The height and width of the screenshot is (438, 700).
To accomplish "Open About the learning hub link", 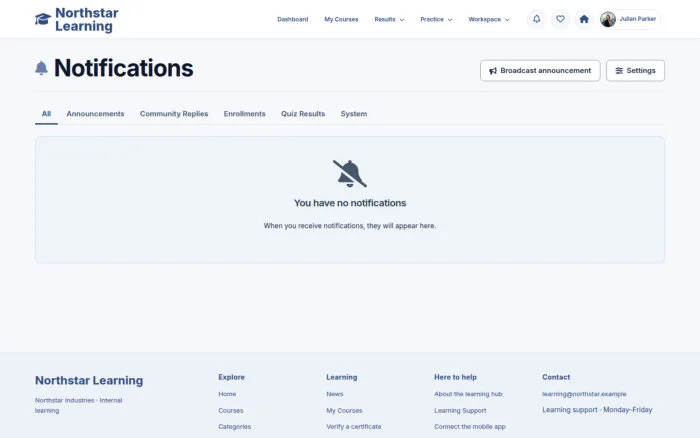I will coord(468,394).
